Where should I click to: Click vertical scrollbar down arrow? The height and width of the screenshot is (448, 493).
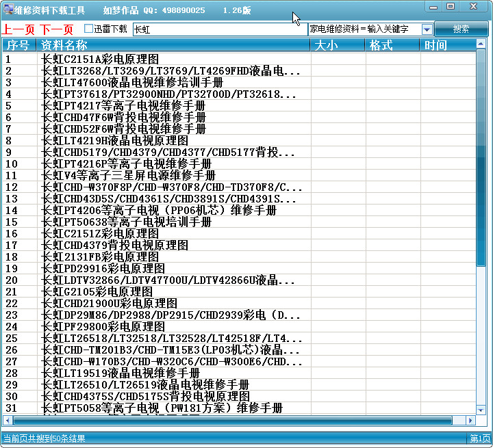coord(481,410)
